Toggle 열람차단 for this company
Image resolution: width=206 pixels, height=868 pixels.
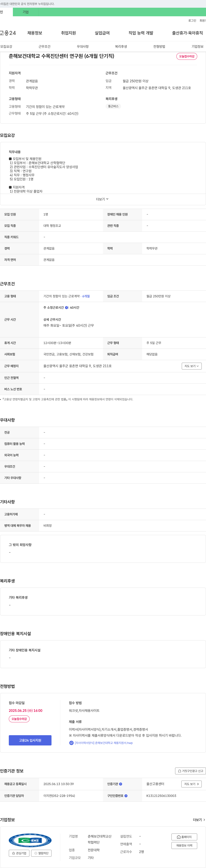41,853
